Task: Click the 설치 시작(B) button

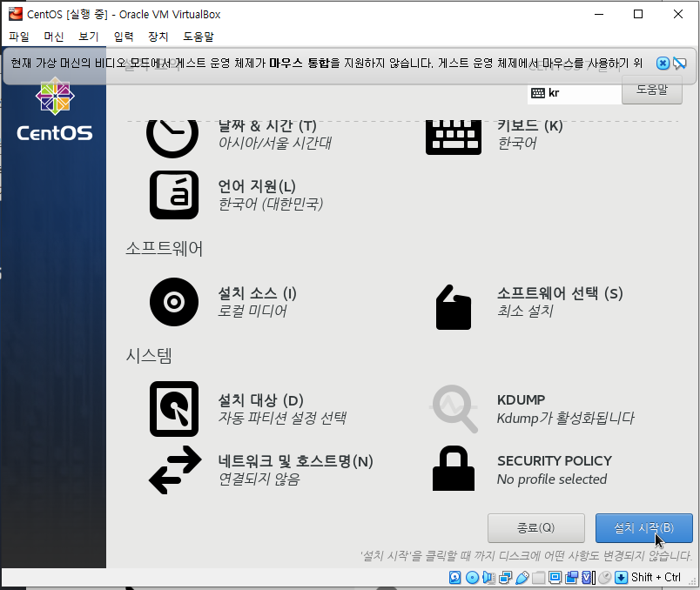Action: (x=643, y=528)
